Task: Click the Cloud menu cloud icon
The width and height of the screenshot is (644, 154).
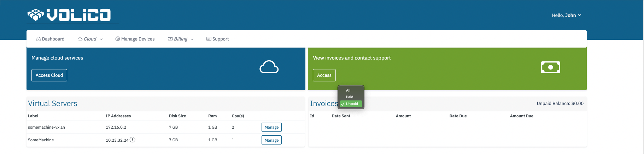Action: pyautogui.click(x=80, y=39)
